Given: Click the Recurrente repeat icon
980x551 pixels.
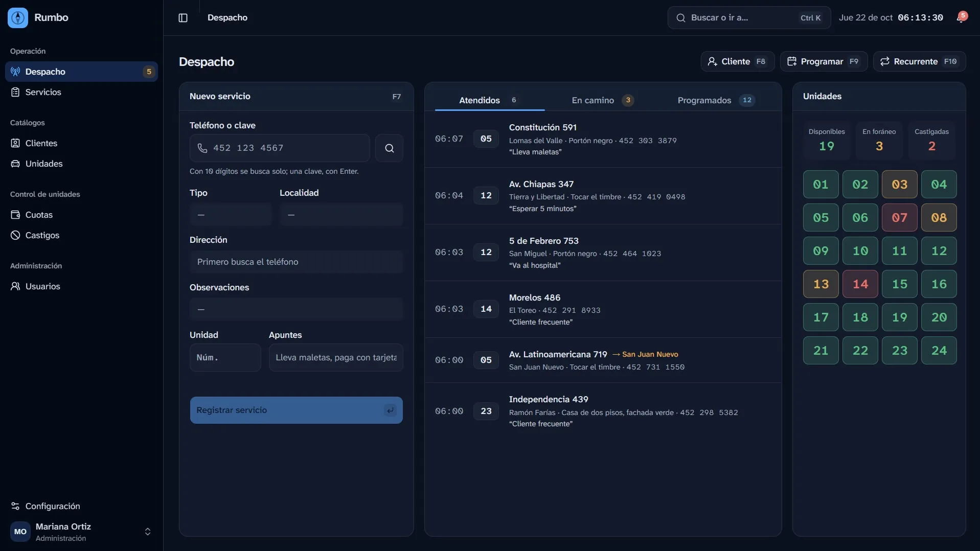Looking at the screenshot, I should [884, 61].
